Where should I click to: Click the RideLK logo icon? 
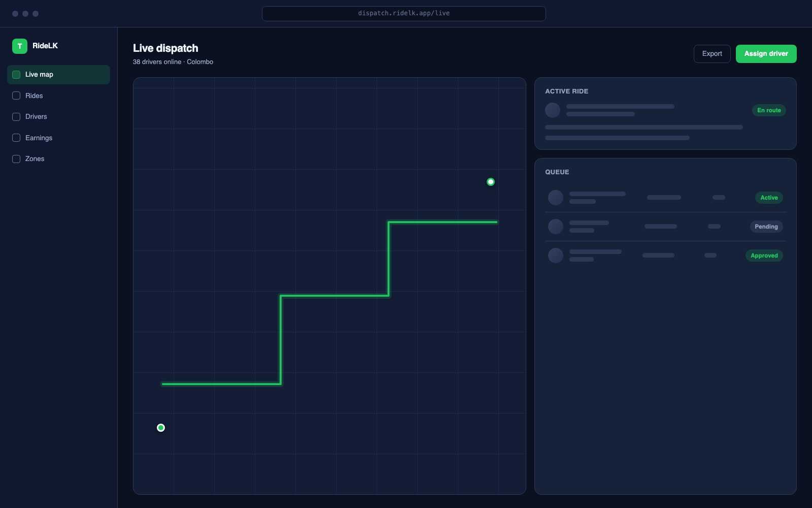click(20, 46)
